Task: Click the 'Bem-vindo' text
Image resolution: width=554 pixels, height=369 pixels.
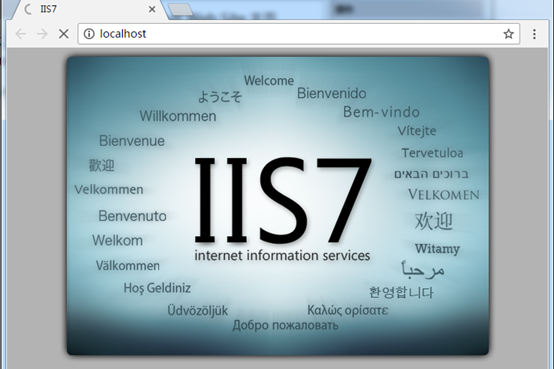Action: pos(381,112)
